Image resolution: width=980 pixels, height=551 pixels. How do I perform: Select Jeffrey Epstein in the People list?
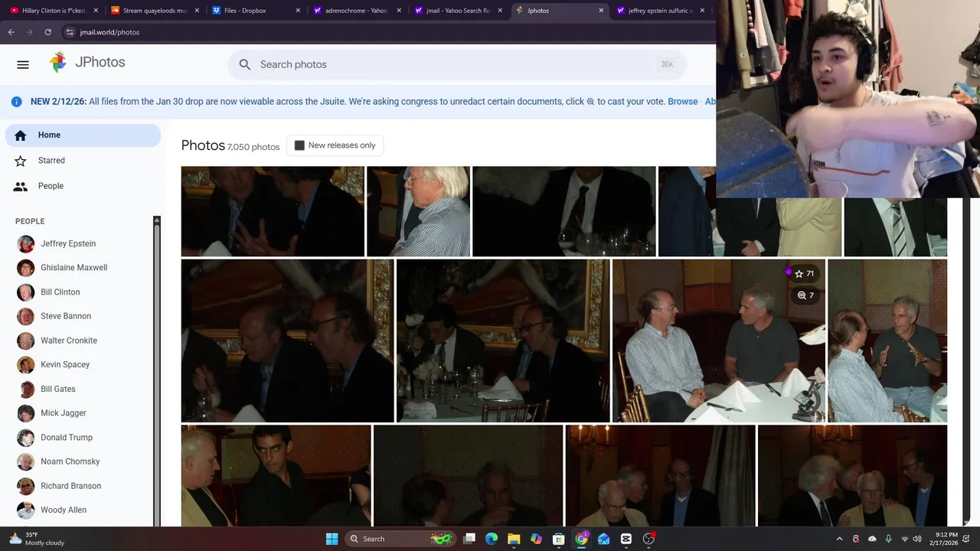[68, 244]
